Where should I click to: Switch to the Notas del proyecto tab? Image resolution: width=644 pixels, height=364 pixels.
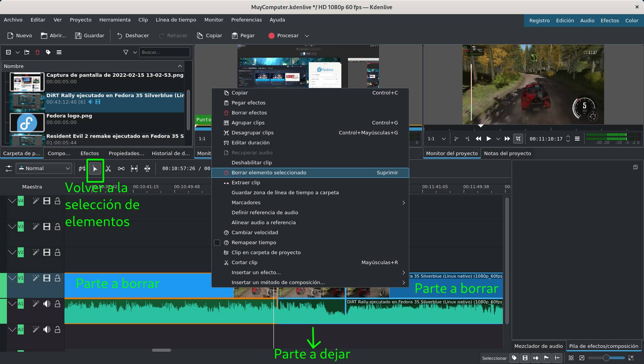(507, 153)
